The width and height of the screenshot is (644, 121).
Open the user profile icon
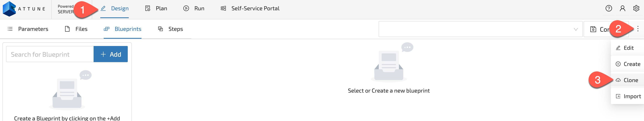click(x=623, y=8)
